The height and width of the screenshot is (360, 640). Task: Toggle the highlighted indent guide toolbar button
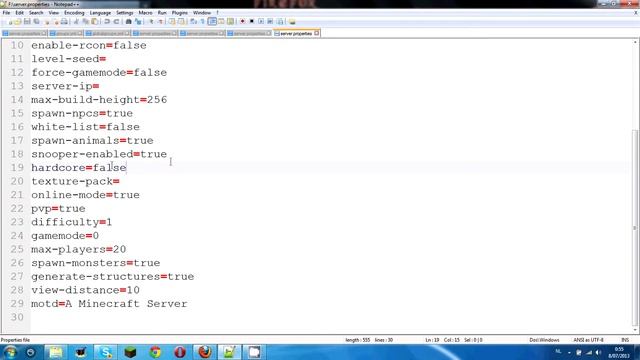click(x=212, y=21)
